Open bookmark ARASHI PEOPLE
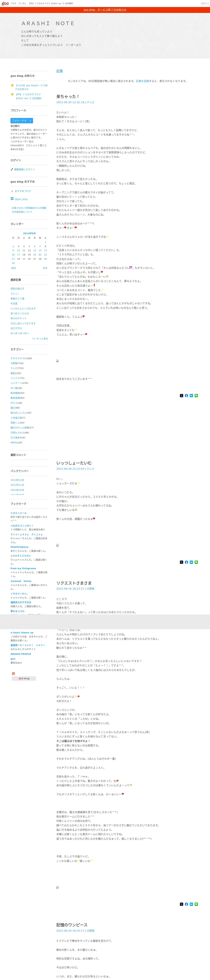The width and height of the screenshot is (210, 980). [x=21, y=654]
